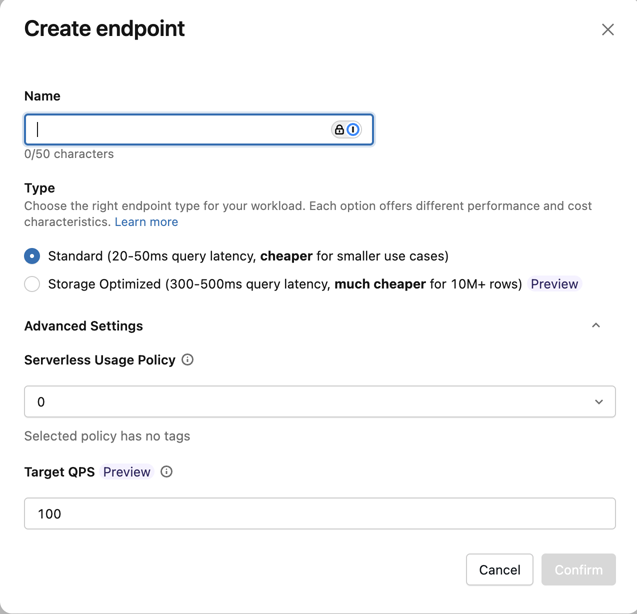Open the Serverless Usage Policy dropdown showing 0

[x=320, y=402]
